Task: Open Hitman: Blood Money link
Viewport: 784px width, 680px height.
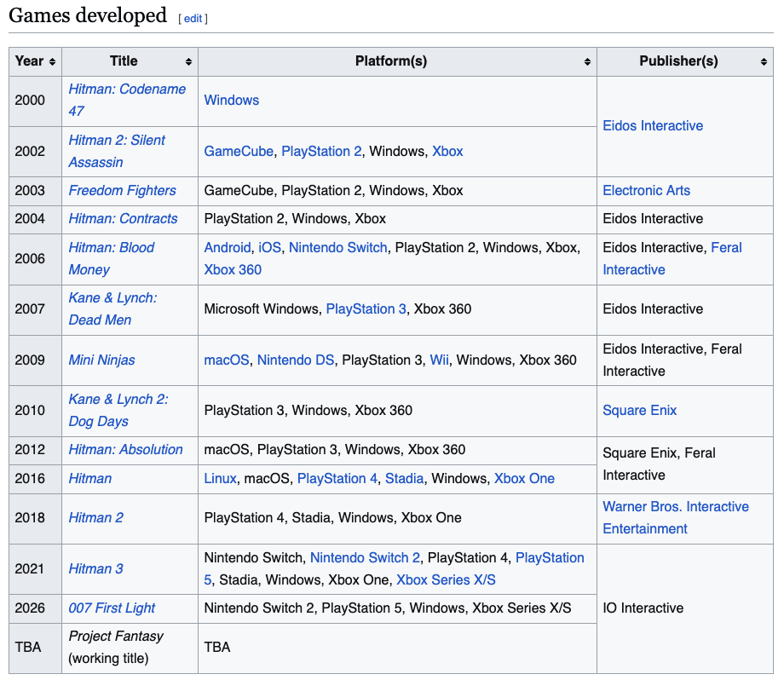Action: (x=112, y=258)
